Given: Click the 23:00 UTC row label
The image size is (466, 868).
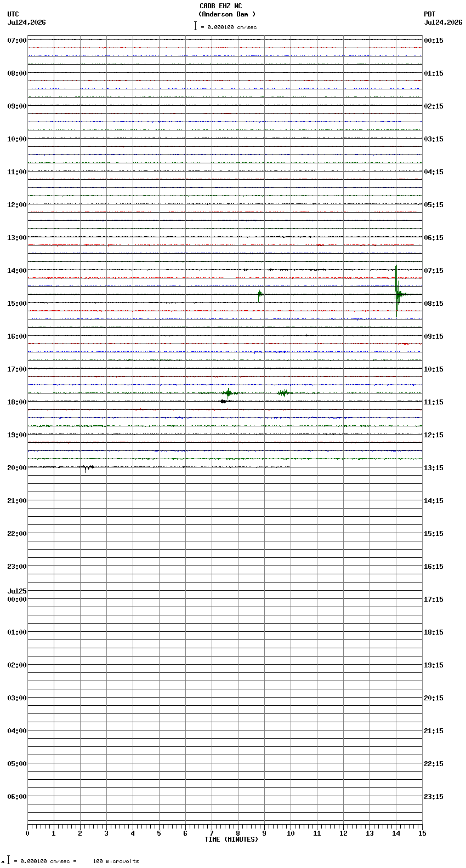Looking at the screenshot, I should [x=17, y=567].
